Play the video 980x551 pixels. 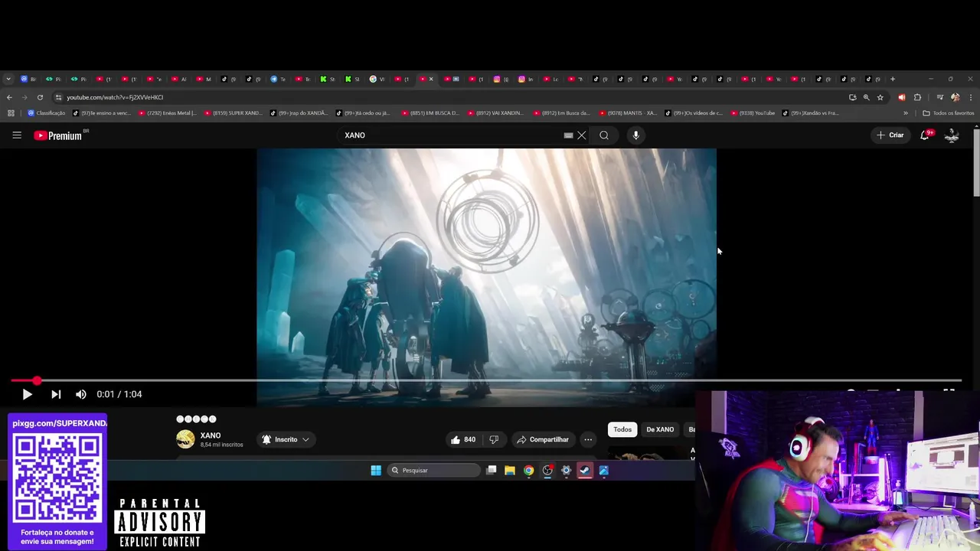27,394
